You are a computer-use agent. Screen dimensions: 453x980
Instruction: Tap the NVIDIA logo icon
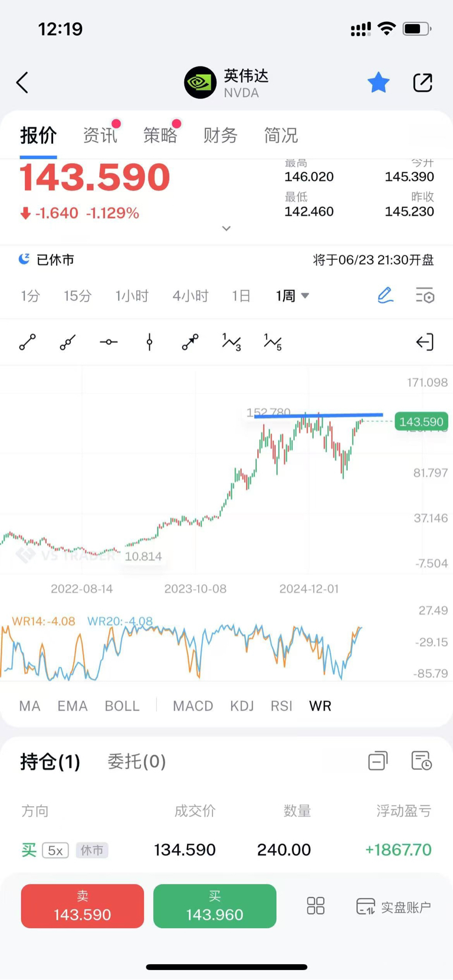(200, 83)
